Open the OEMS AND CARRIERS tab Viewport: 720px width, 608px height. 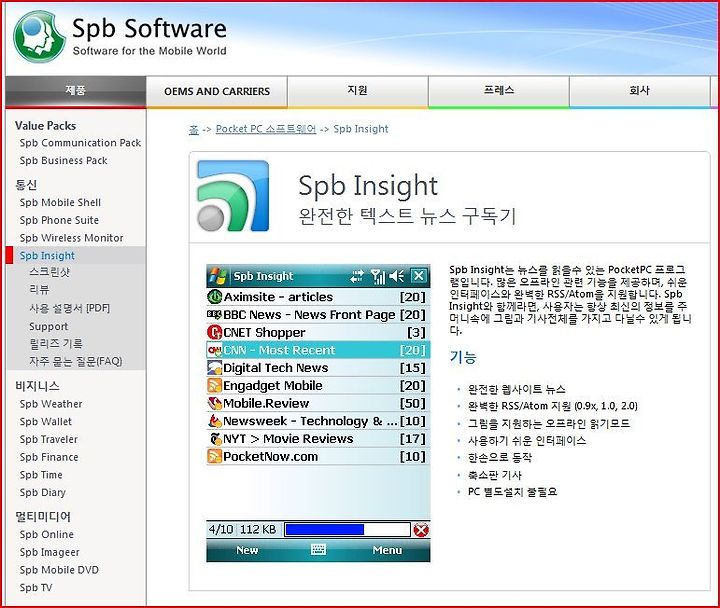(217, 91)
